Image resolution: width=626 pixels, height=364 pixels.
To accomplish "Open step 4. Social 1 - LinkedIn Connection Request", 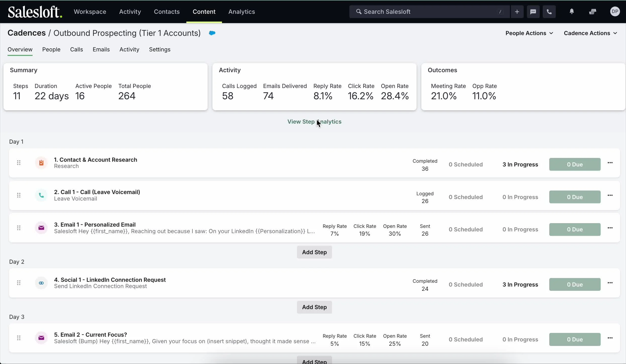I will pos(110,280).
